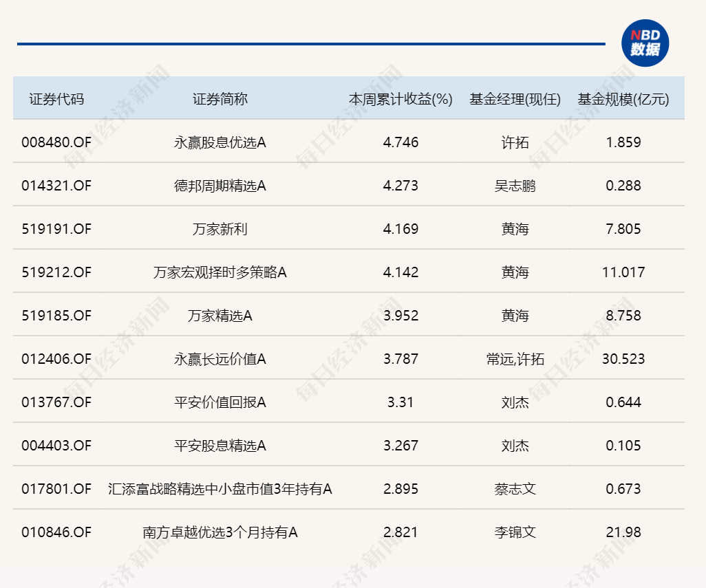This screenshot has height=588, width=706.
Task: Click return value 3.952
Action: point(400,316)
